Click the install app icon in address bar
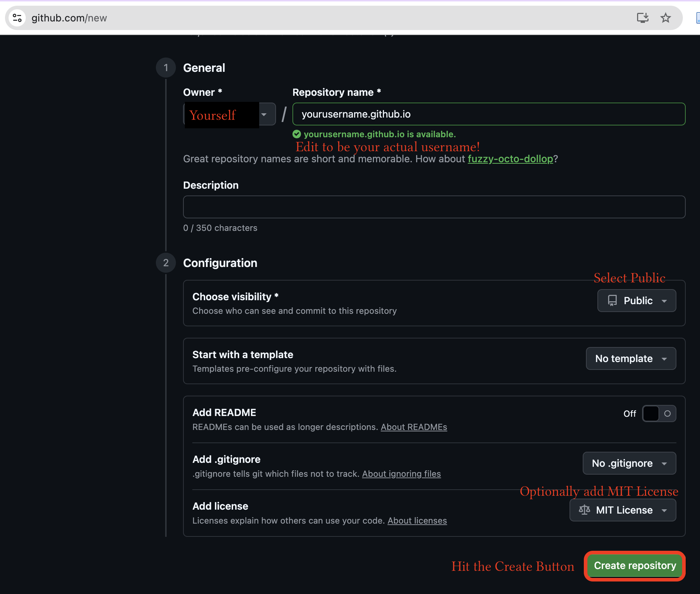Image resolution: width=700 pixels, height=594 pixels. coord(642,18)
